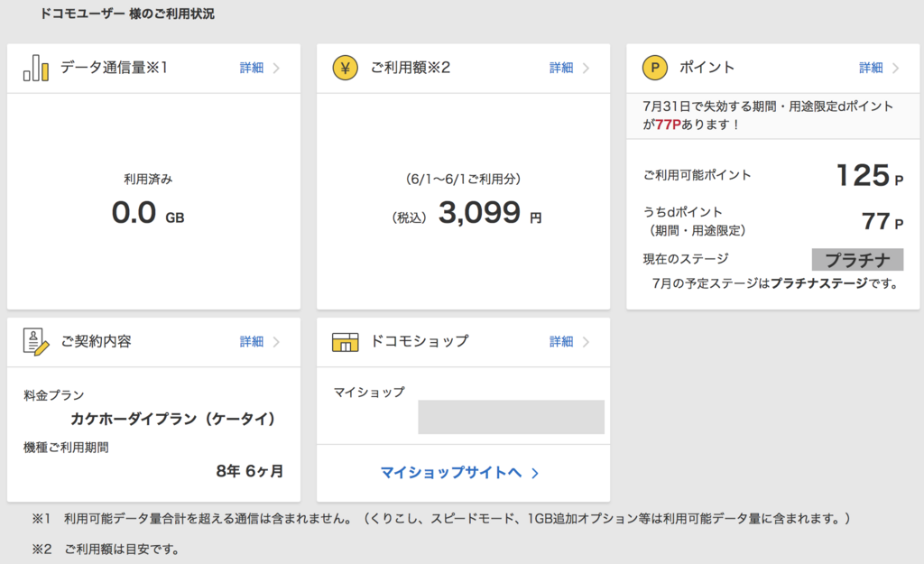The image size is (924, 564).
Task: Click the P coin icon beside ポイント
Action: pyautogui.click(x=655, y=68)
